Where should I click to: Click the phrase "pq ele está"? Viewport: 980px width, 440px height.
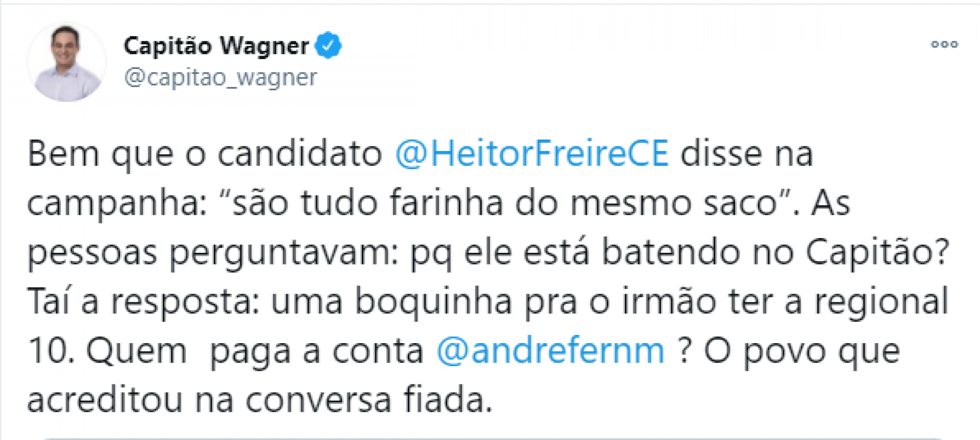pos(500,252)
